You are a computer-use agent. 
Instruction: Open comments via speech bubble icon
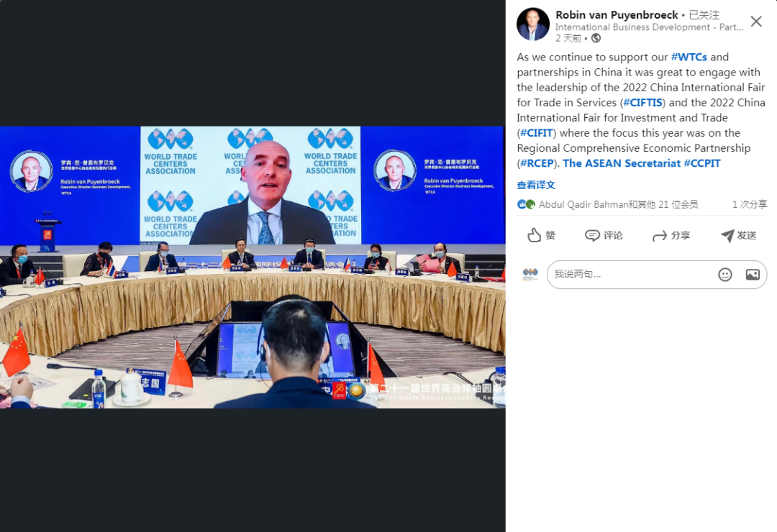592,235
